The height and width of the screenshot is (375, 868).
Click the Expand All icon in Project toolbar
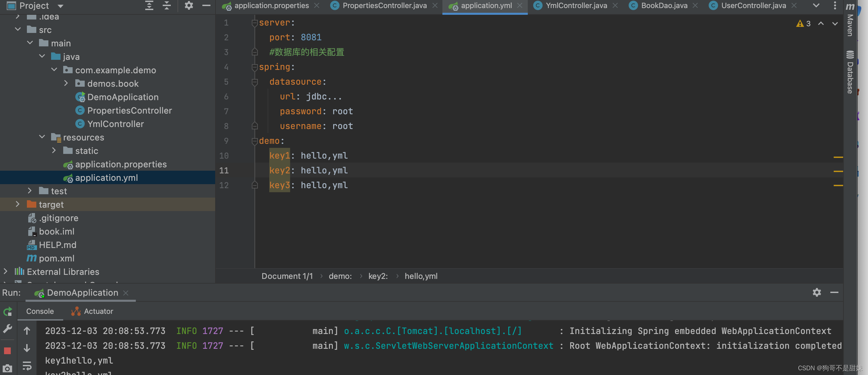click(x=149, y=6)
